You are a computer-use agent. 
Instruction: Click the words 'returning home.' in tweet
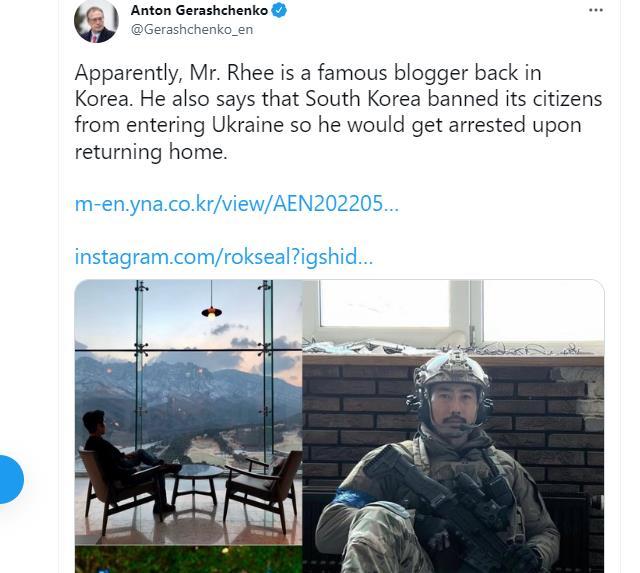[x=151, y=152]
